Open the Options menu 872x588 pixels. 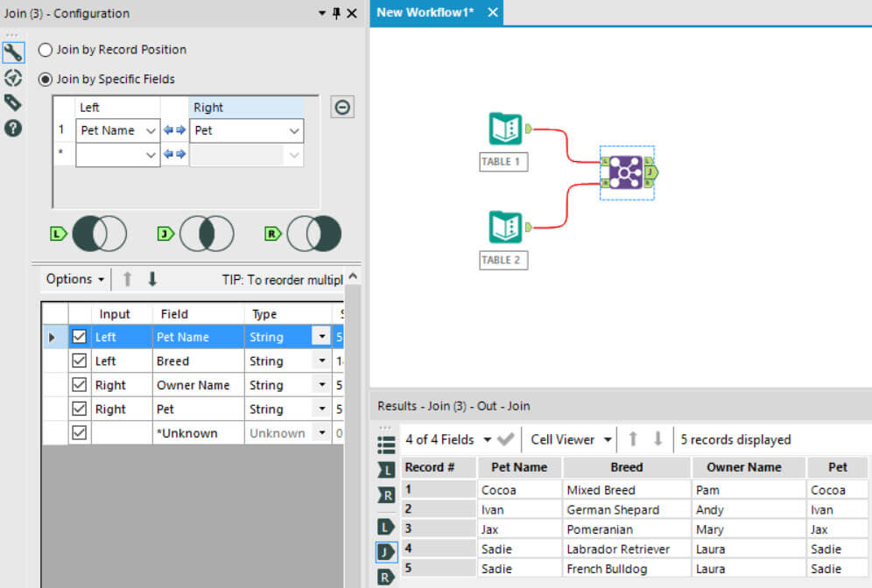(x=74, y=279)
